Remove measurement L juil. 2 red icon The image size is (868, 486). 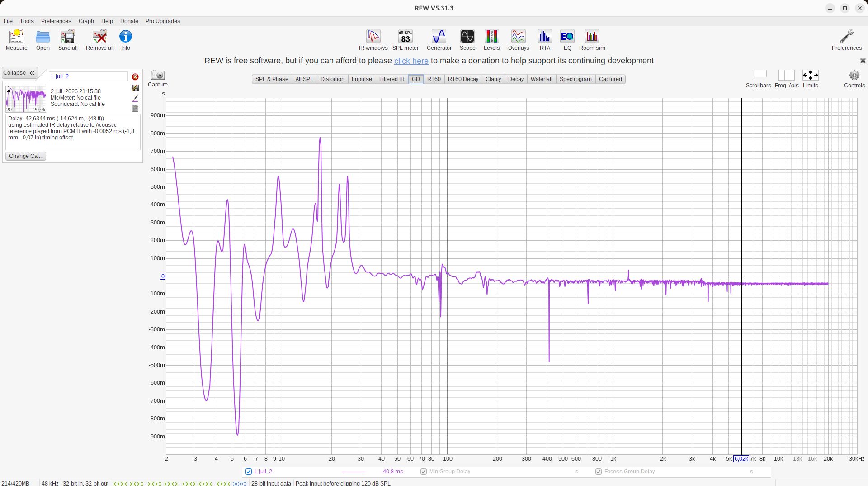(135, 77)
